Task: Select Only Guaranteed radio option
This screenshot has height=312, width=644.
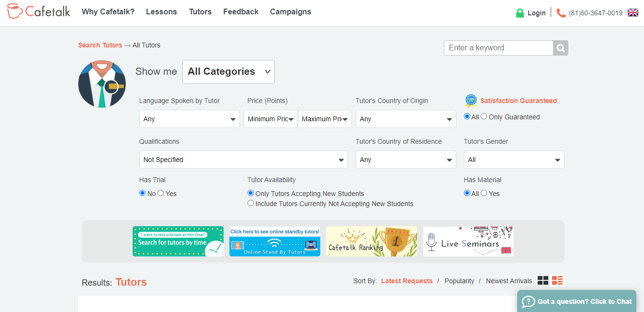Action: [484, 116]
